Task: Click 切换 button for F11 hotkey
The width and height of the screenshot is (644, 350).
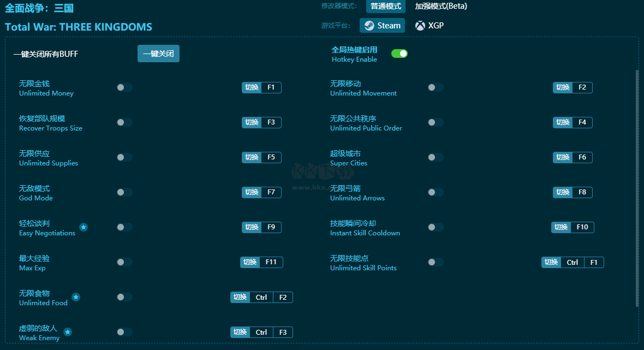Action: click(x=250, y=262)
